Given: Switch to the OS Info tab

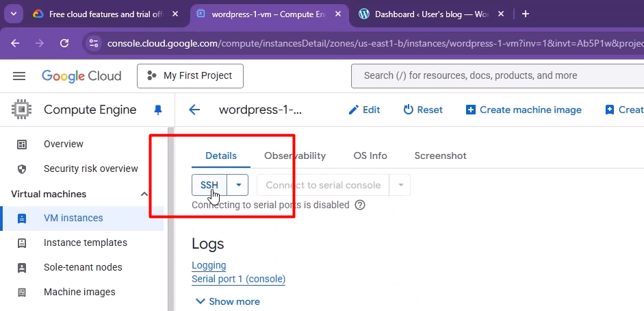Looking at the screenshot, I should 370,155.
